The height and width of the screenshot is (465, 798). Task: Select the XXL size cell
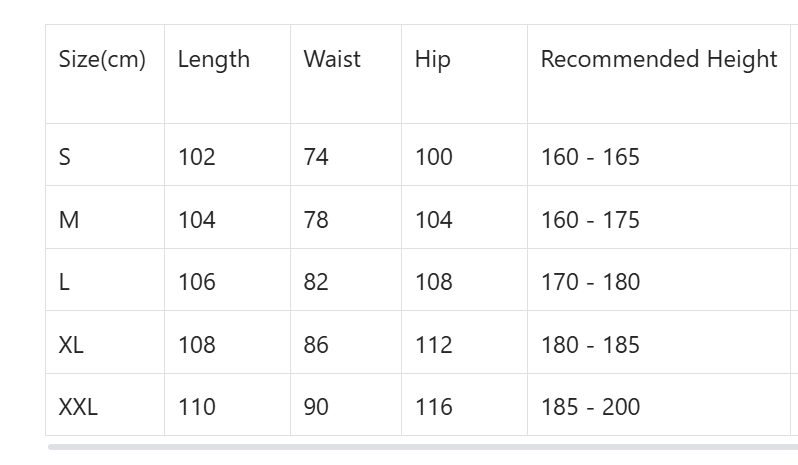(78, 407)
